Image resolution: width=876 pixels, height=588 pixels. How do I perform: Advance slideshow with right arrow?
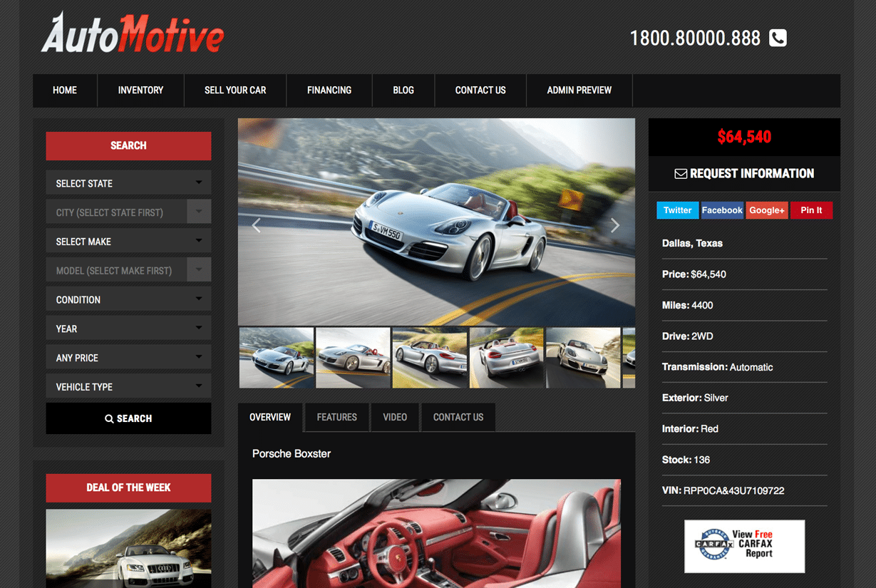[615, 225]
